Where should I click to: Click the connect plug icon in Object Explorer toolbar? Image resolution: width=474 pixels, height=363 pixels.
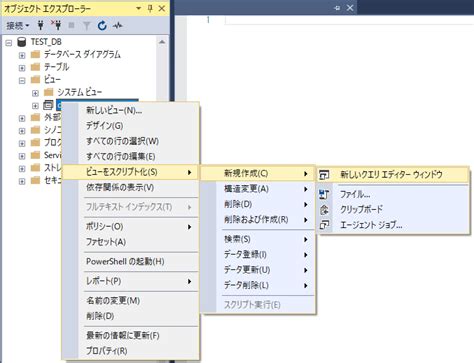tap(41, 25)
